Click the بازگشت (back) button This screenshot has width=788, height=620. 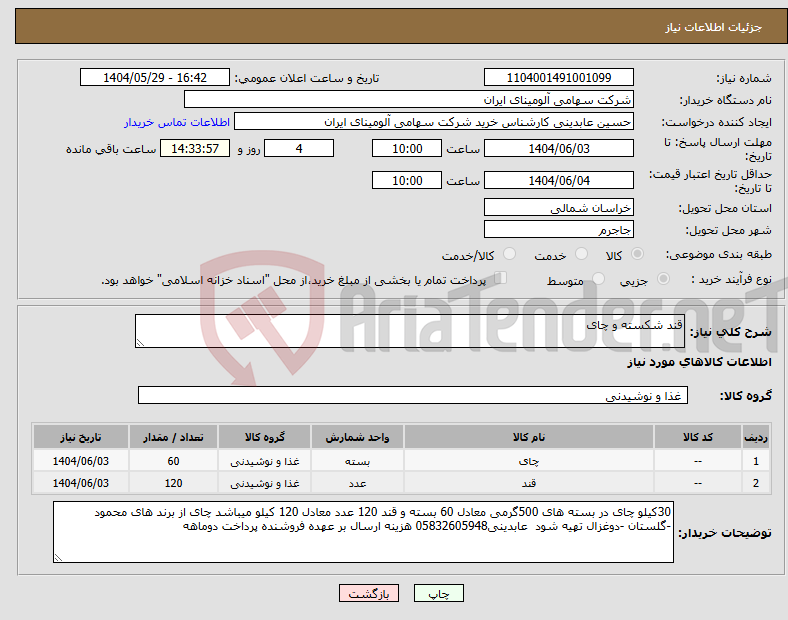click(369, 593)
